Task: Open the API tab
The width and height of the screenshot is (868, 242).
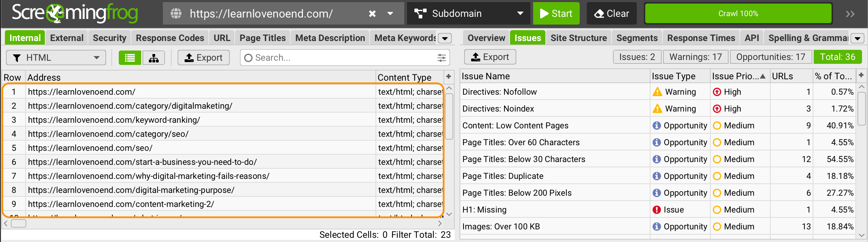Action: 752,38
